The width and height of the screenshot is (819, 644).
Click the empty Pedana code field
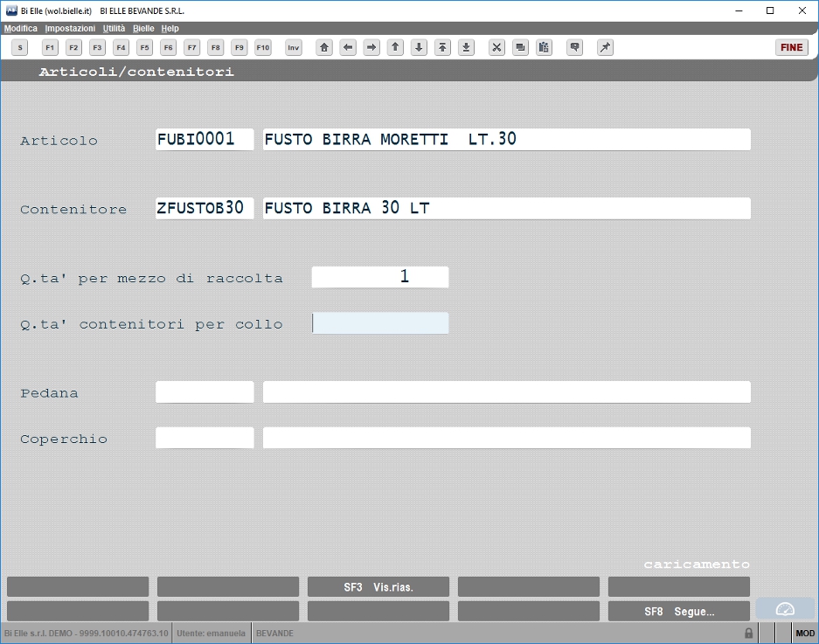[x=205, y=392]
